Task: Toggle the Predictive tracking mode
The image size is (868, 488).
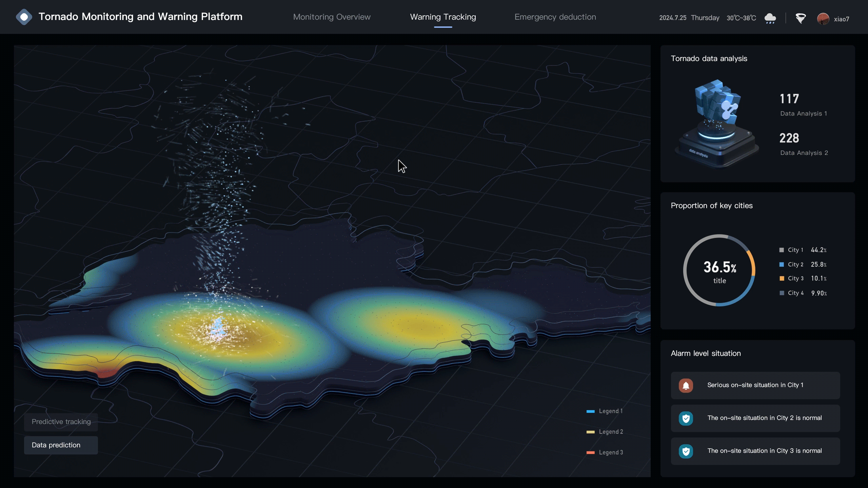Action: point(61,422)
